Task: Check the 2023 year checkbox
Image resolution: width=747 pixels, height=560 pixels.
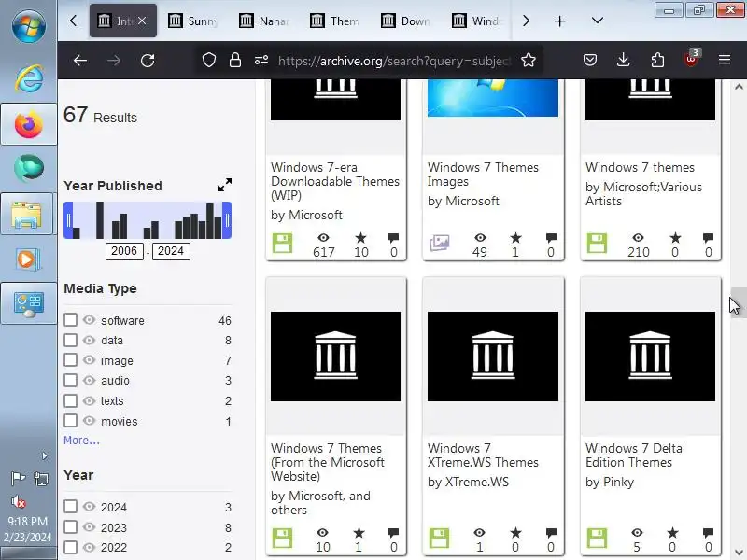Action: [71, 526]
